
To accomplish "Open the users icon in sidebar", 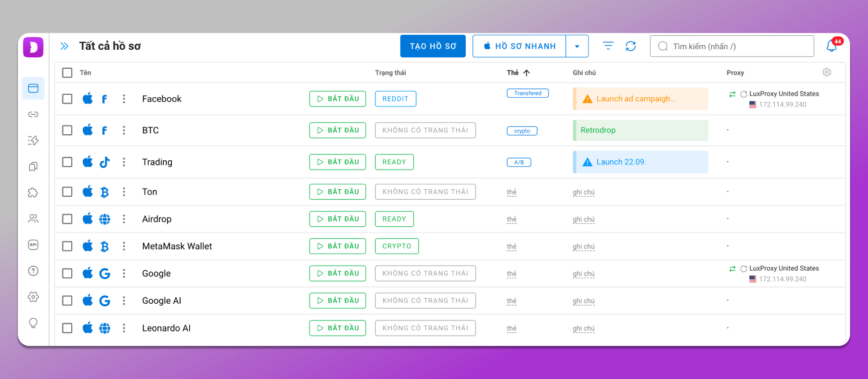I will click(x=33, y=219).
